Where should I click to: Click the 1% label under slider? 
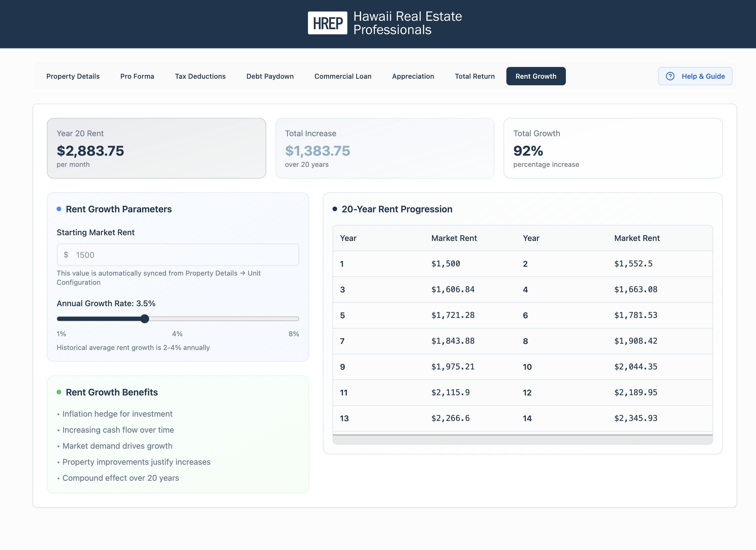coord(61,334)
